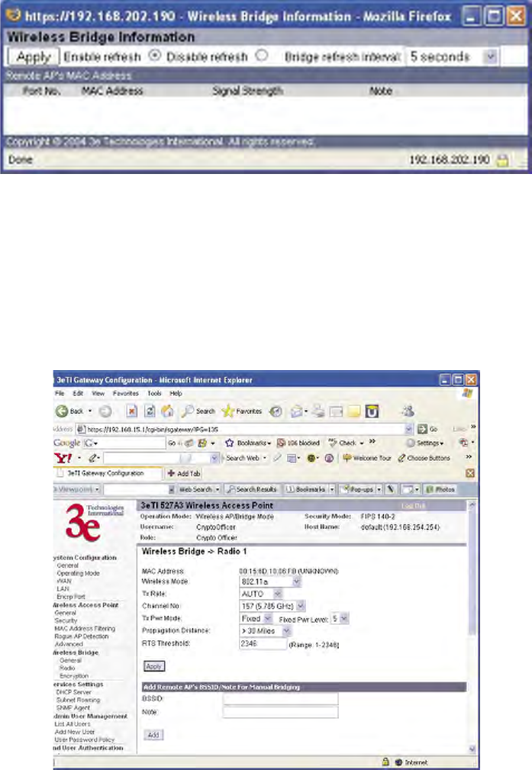Open the Tx Pwr Mode Fixed dropdown
The image size is (532, 770).
pos(256,619)
